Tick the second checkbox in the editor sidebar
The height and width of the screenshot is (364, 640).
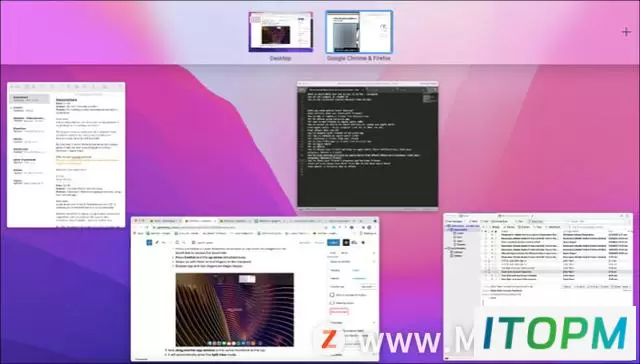[x=332, y=303]
